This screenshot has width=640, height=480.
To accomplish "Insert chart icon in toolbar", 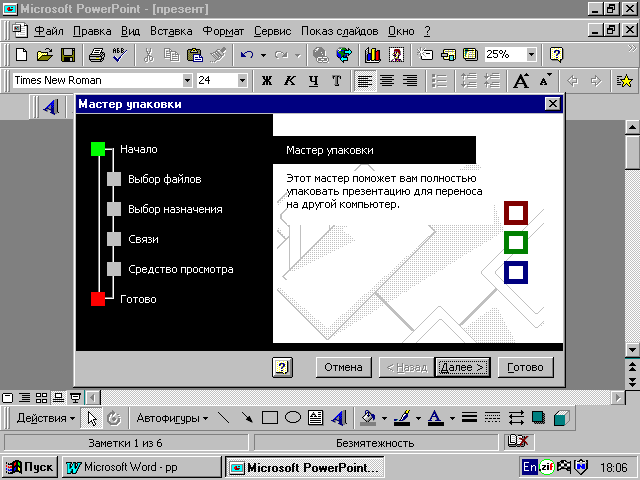I will pyautogui.click(x=373, y=54).
